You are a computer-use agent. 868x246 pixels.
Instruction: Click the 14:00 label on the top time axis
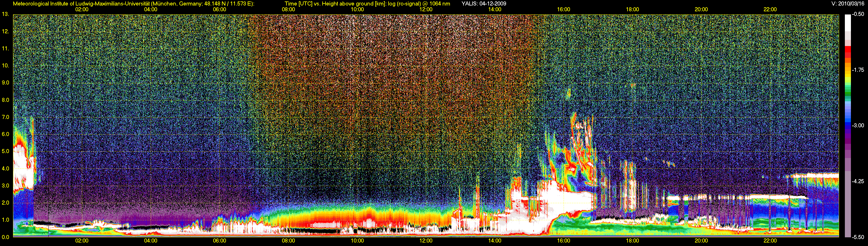(495, 10)
